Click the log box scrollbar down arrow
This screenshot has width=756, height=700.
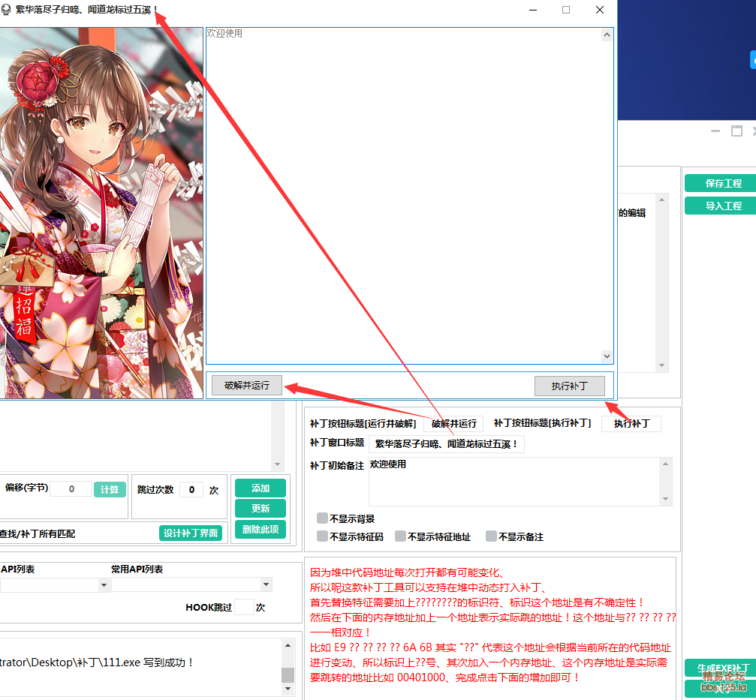[x=288, y=689]
